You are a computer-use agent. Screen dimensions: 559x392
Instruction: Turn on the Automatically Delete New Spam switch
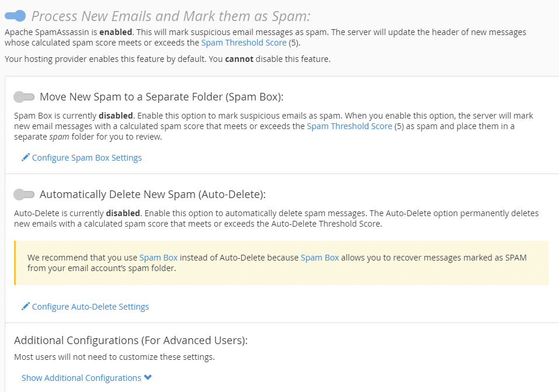pyautogui.click(x=24, y=194)
